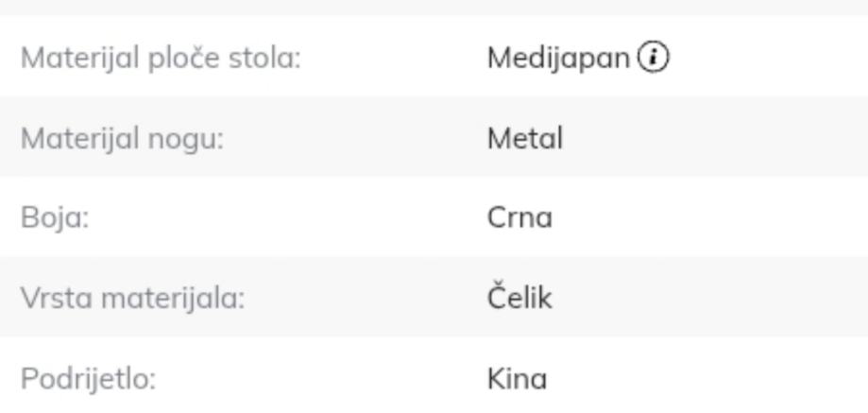This screenshot has height=413, width=868.
Task: Select the "Kina" origin value
Action: click(517, 380)
